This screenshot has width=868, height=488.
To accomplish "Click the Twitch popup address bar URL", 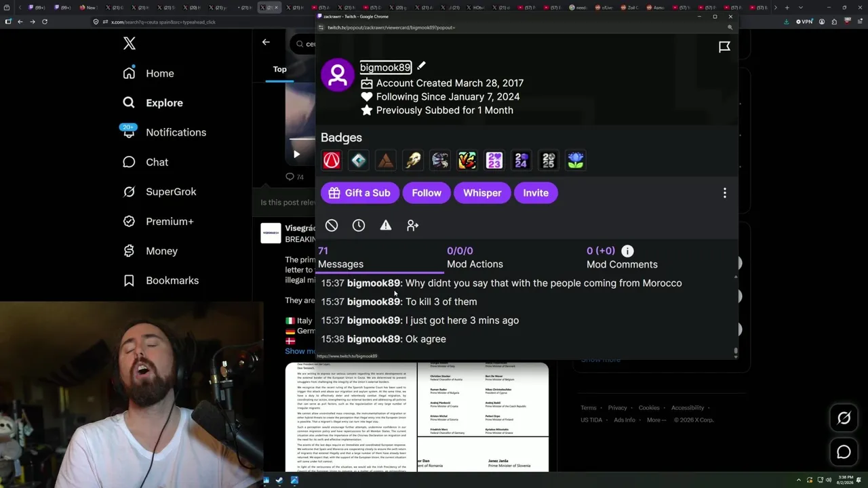I will (x=391, y=28).
